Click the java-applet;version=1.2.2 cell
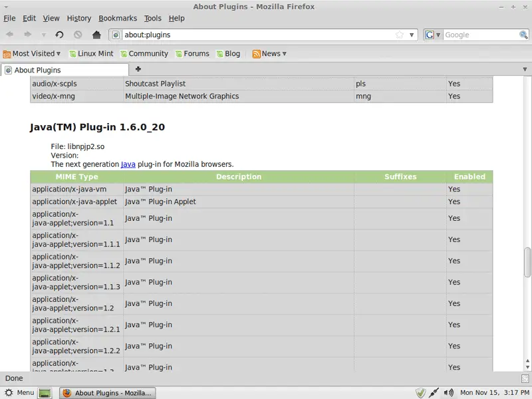 [x=76, y=346]
